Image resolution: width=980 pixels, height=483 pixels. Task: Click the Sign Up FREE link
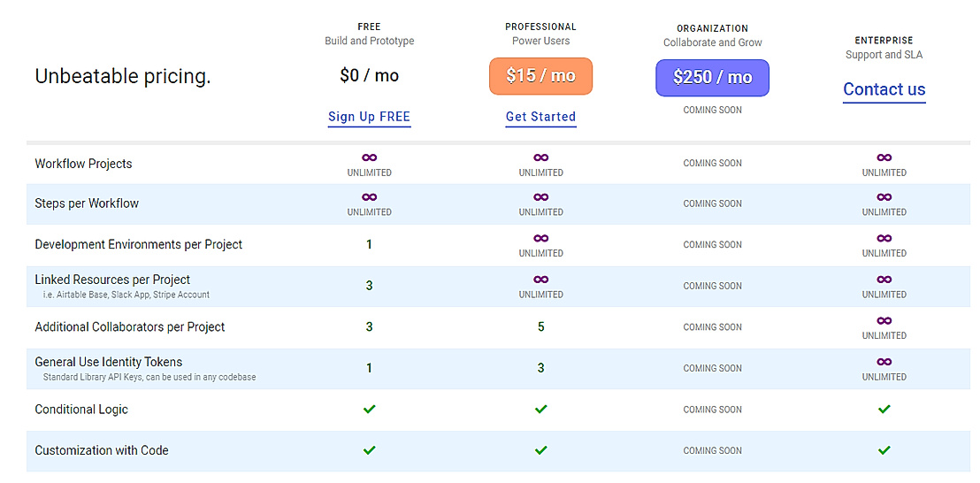(369, 117)
